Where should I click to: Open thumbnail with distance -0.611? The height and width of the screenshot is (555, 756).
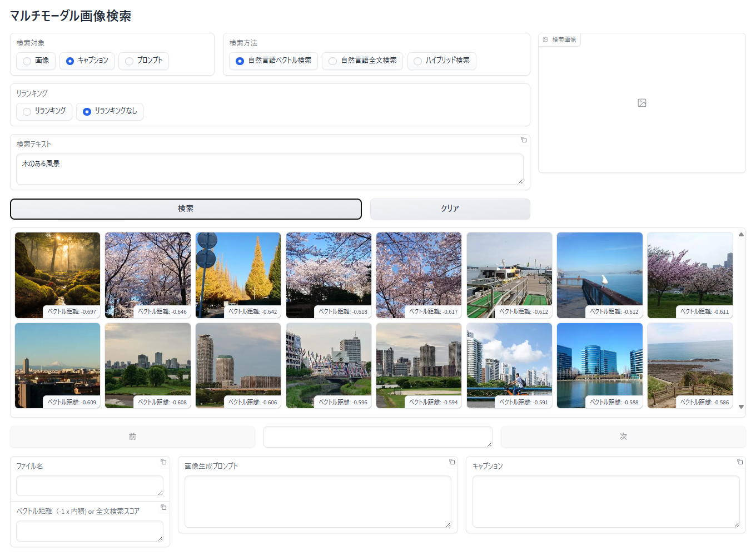(690, 275)
